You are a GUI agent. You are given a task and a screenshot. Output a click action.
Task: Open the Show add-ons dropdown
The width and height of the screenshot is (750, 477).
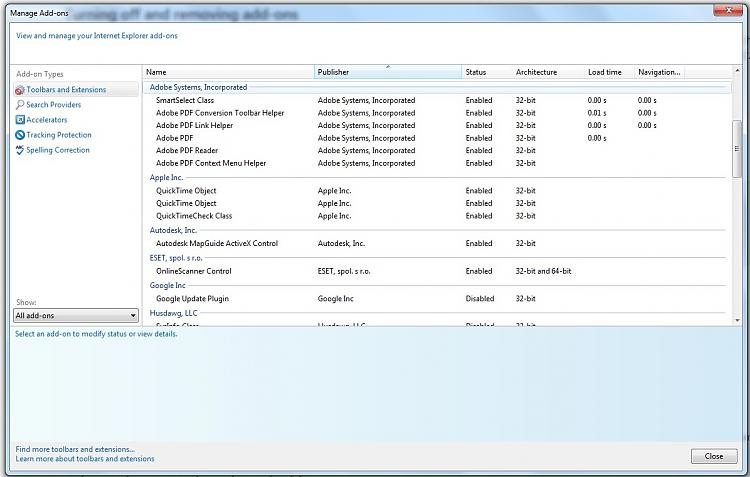pos(76,315)
